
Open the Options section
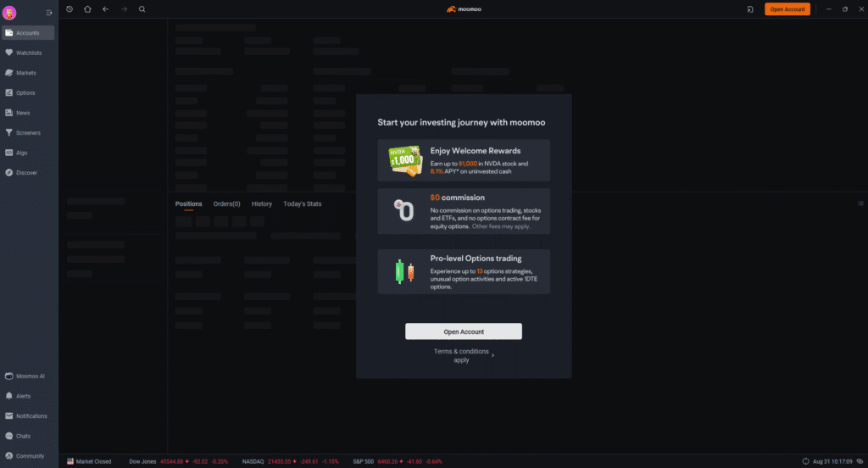pos(28,92)
